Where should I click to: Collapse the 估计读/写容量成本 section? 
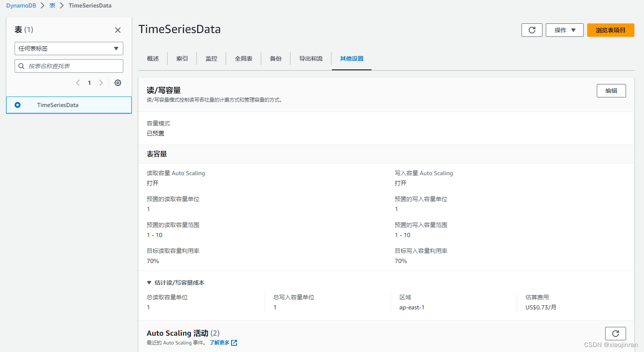click(x=149, y=283)
